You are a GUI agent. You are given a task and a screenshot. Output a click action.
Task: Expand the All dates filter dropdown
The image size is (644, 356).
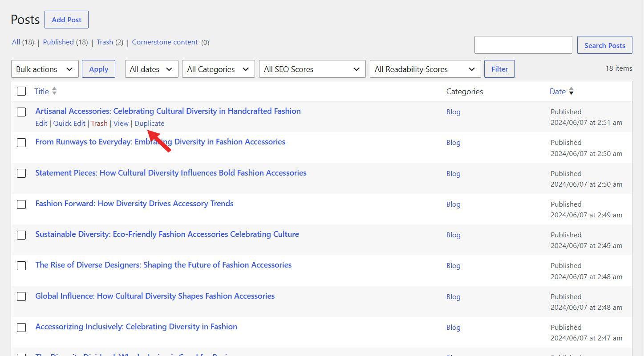point(151,69)
